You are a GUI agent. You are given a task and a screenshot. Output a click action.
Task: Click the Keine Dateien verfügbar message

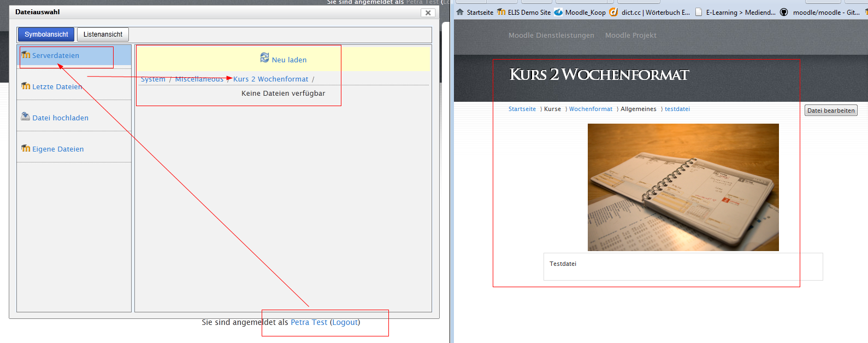(x=283, y=94)
